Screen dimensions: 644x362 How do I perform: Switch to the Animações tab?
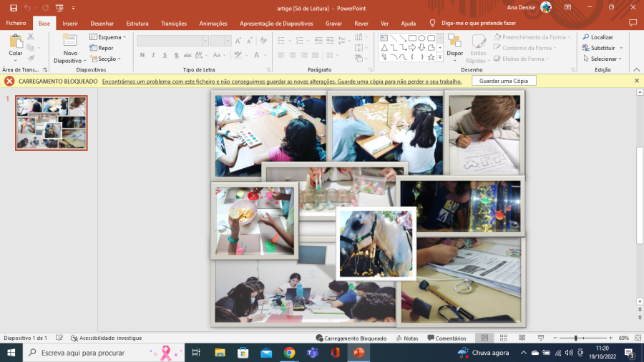pos(213,24)
